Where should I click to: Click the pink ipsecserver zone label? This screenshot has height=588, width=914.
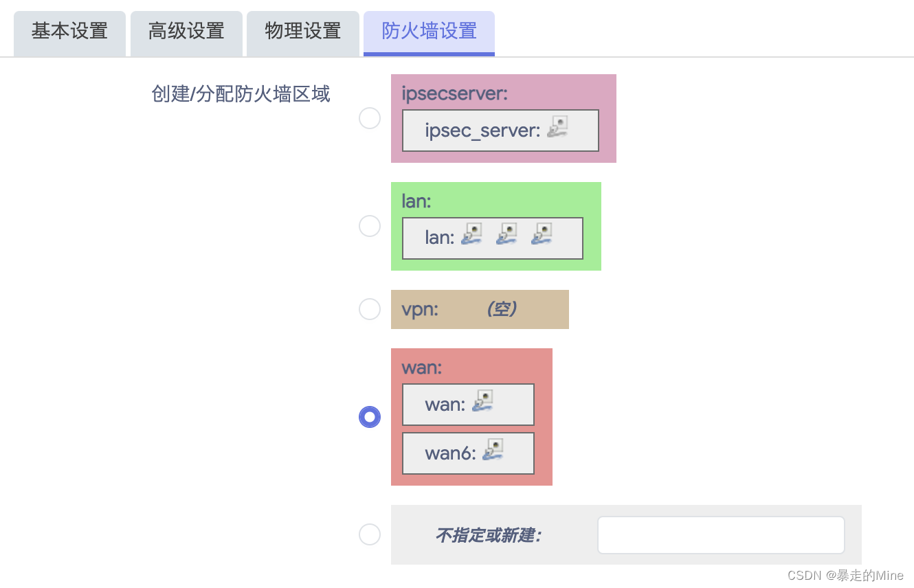pyautogui.click(x=455, y=93)
